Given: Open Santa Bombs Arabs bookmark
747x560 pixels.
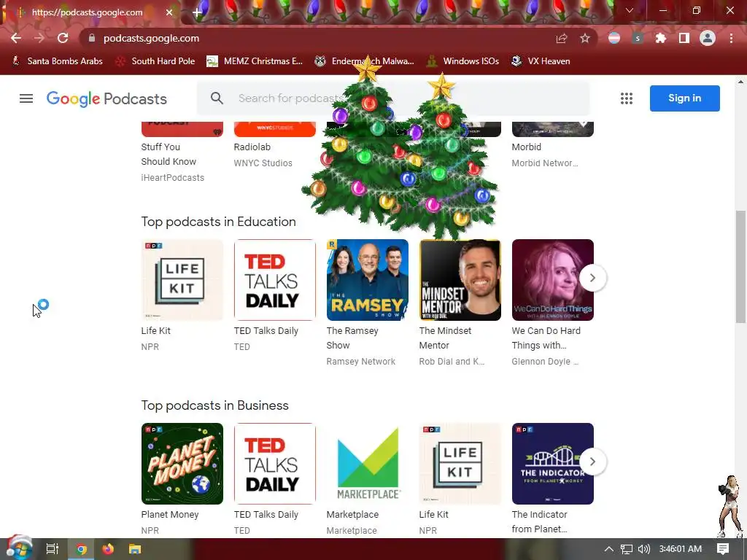Looking at the screenshot, I should pos(57,61).
